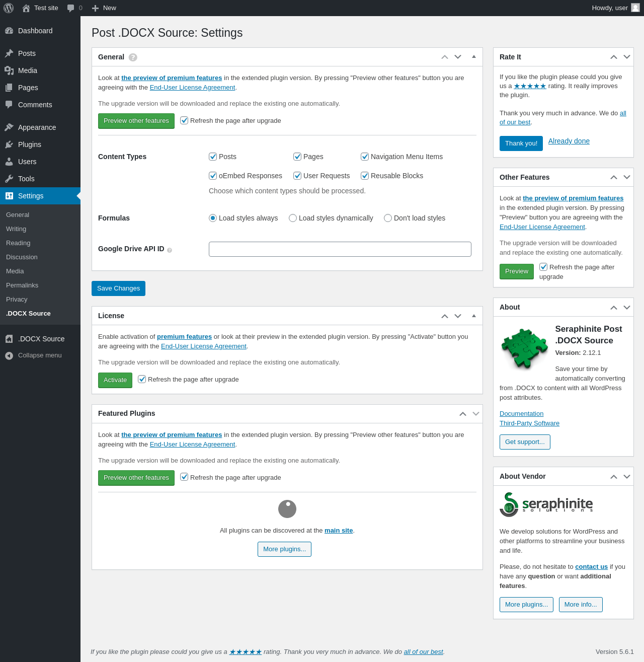Viewport: 644px width, 662px height.
Task: Click the Posts pin icon
Action: [9, 53]
